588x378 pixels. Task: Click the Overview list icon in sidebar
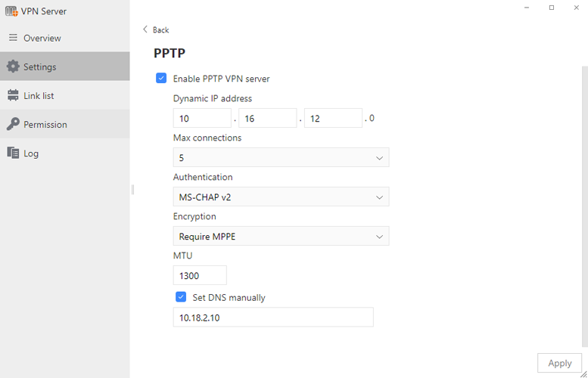(13, 38)
